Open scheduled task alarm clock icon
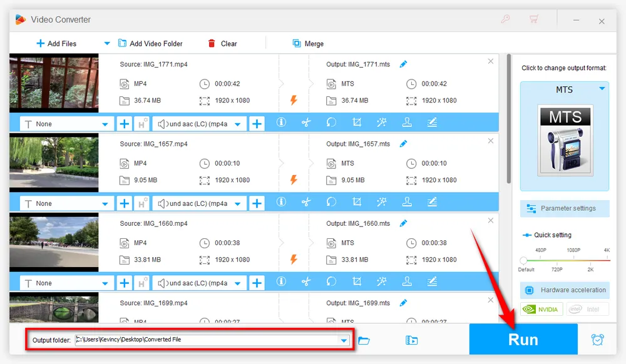 (597, 340)
